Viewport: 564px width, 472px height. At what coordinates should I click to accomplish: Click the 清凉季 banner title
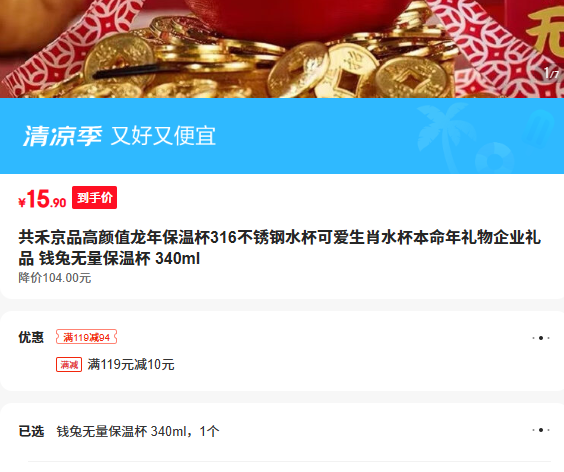[x=63, y=136]
